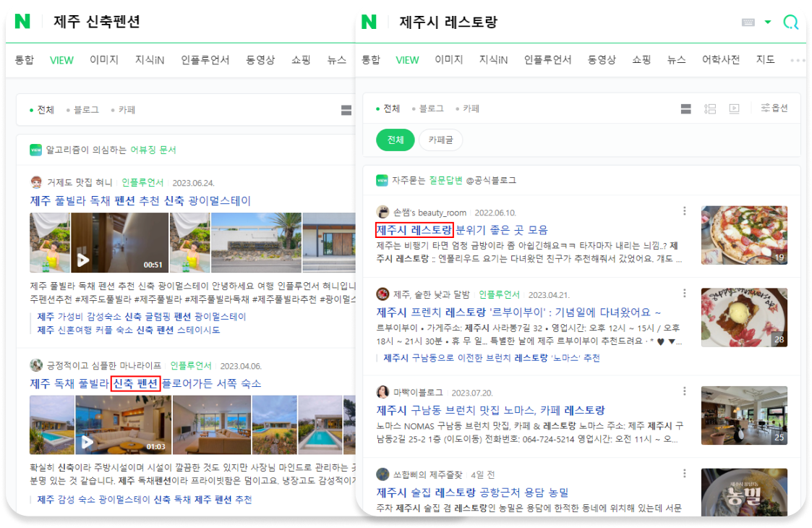Open the virtual keyboard icon in search bar
The height and width of the screenshot is (528, 812).
[748, 22]
